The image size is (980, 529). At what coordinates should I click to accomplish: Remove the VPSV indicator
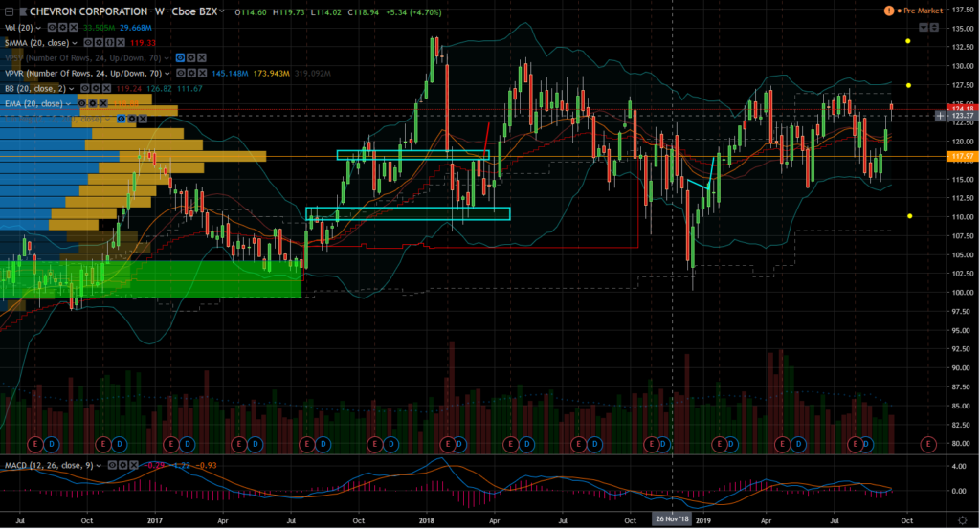tap(202, 57)
